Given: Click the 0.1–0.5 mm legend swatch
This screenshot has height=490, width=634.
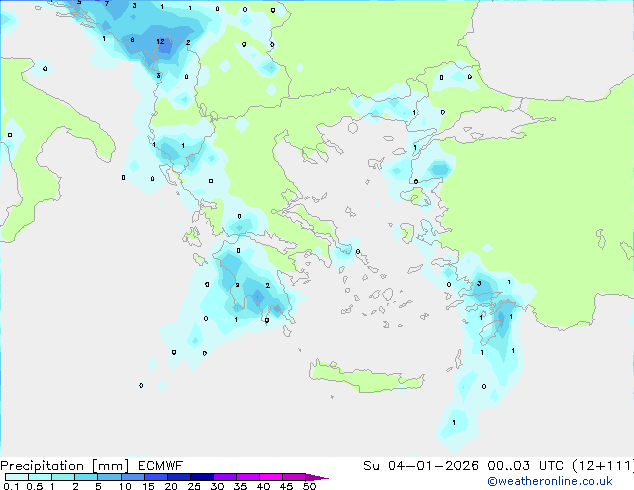Looking at the screenshot, I should (17, 477).
